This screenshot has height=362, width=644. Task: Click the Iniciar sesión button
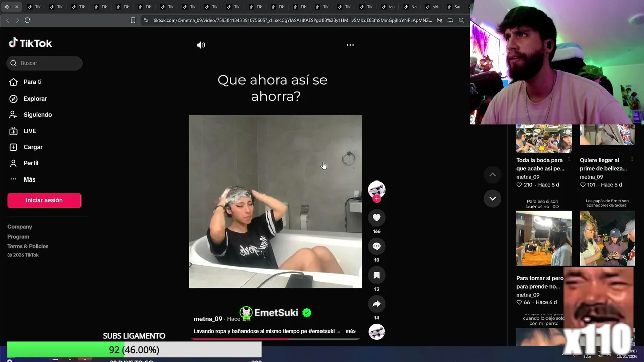click(44, 200)
